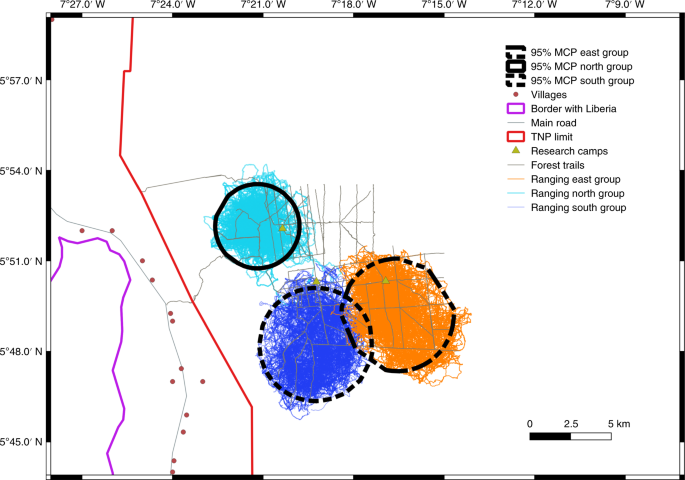Click the '95% MCP north group' legend label
Image resolution: width=685 pixels, height=480 pixels.
click(x=581, y=67)
